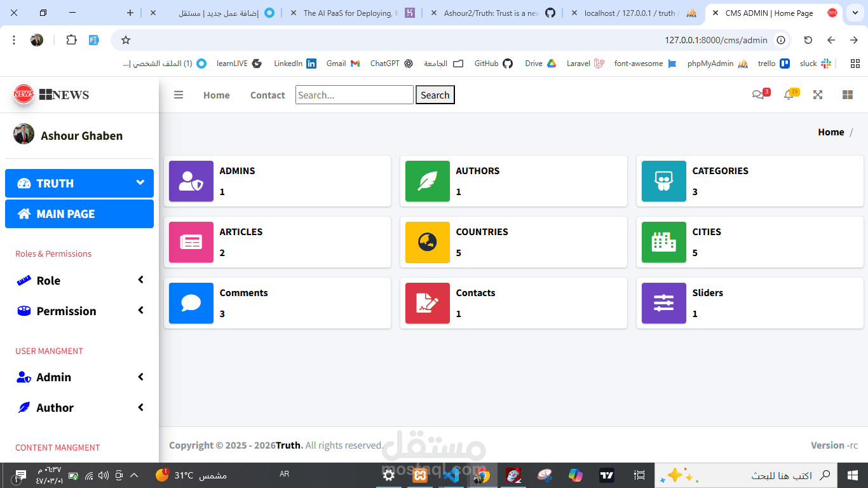The width and height of the screenshot is (868, 488).
Task: Expand the Admin menu chevron
Action: tap(140, 377)
